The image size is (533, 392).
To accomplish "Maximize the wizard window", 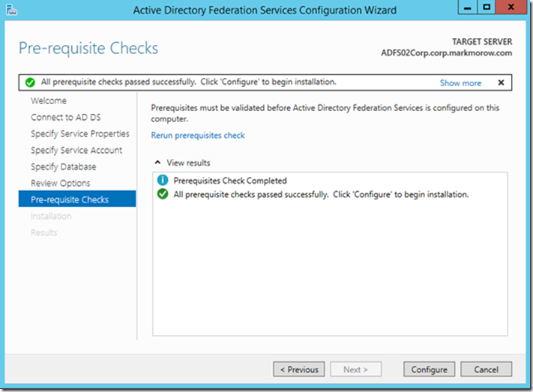I will coord(487,7).
